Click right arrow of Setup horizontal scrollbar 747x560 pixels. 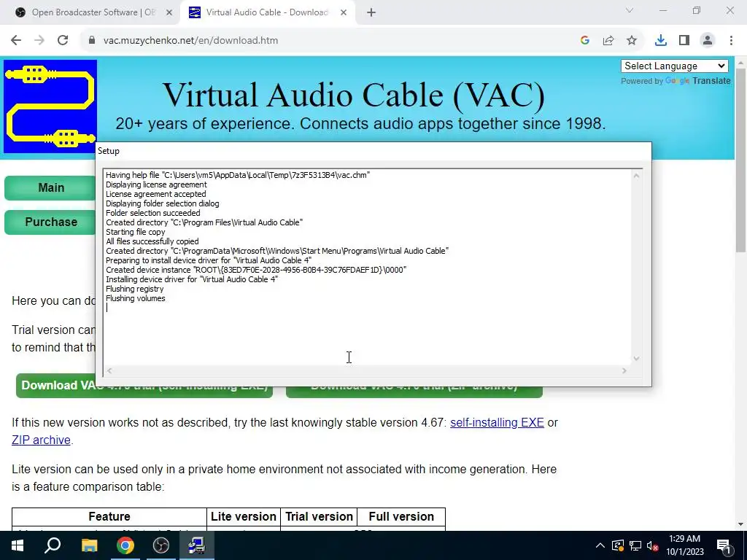[x=624, y=370]
